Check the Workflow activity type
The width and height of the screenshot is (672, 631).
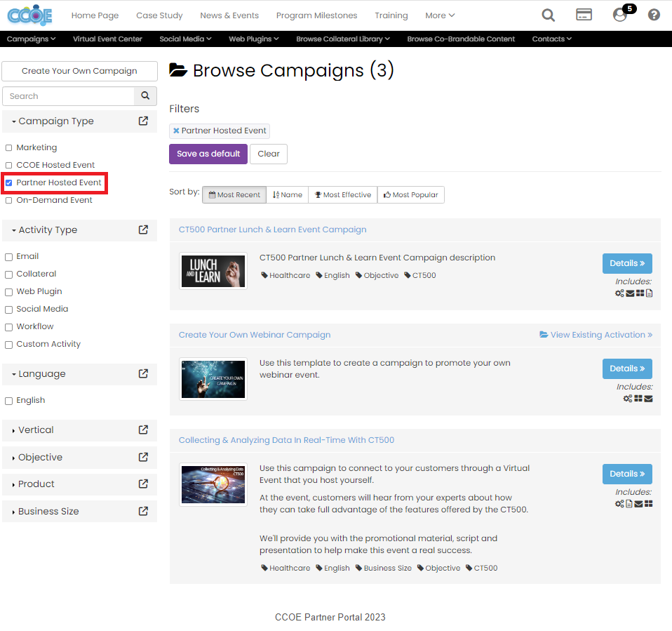tap(8, 327)
